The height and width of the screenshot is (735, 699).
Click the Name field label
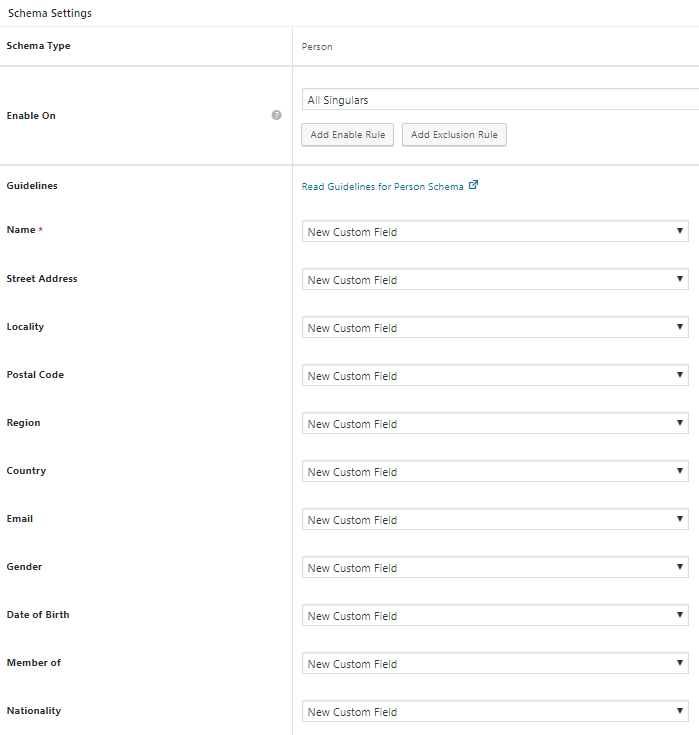(x=21, y=230)
